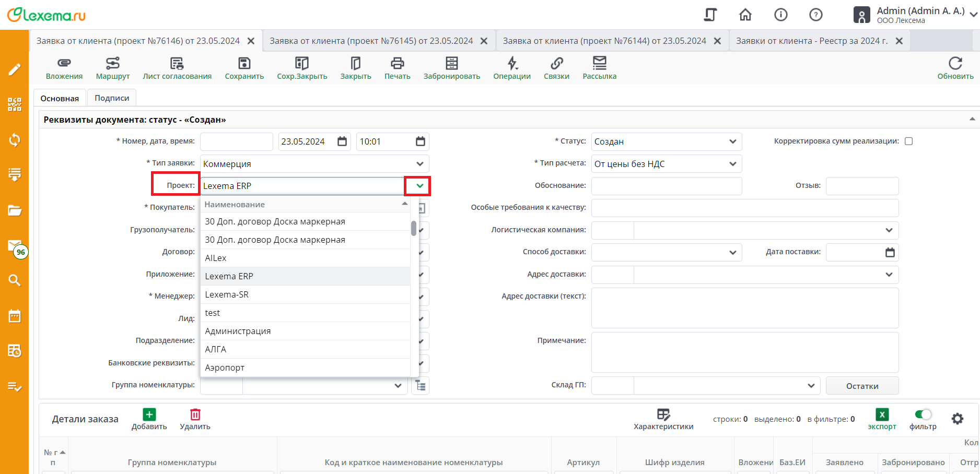This screenshot has height=474, width=980.
Task: Export order details to Excel
Action: 882,415
